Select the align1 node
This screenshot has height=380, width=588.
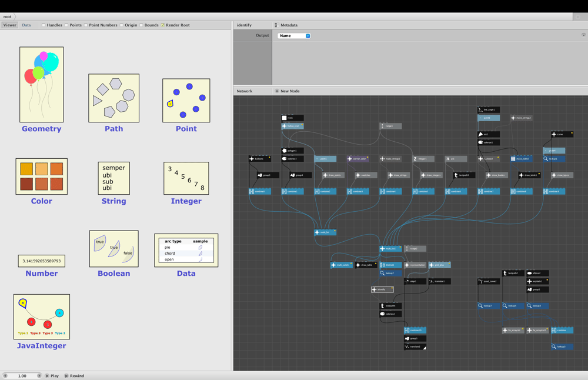(415, 281)
